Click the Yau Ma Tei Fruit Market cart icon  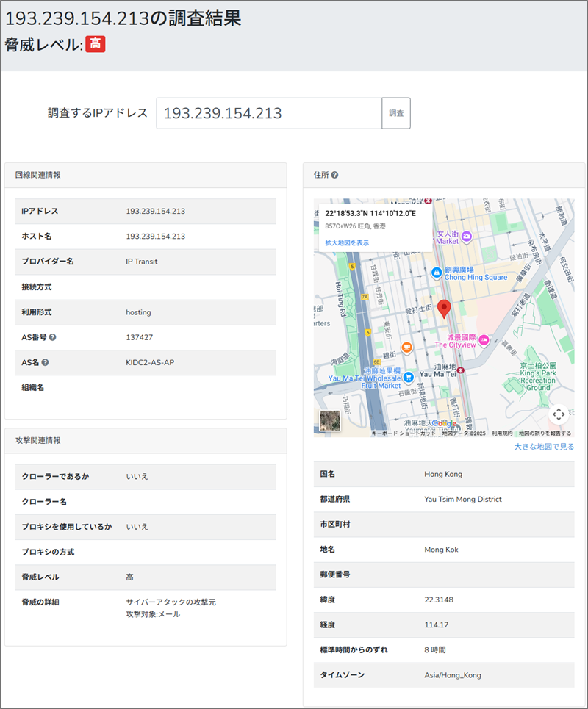click(408, 375)
